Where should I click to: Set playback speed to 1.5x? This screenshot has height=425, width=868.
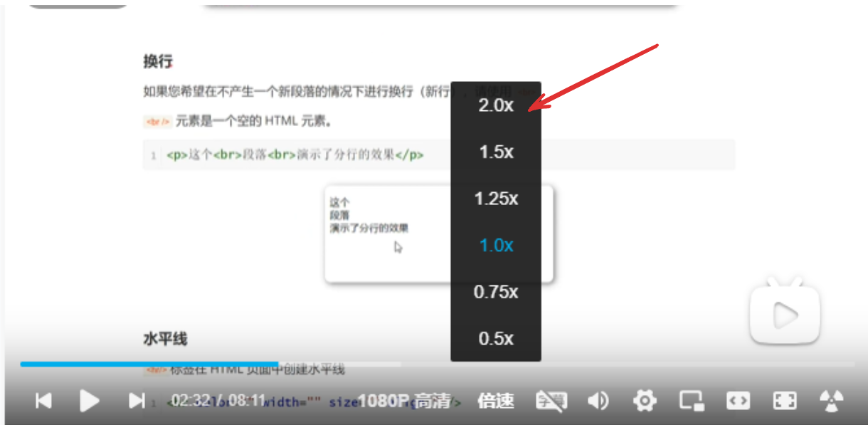[496, 152]
